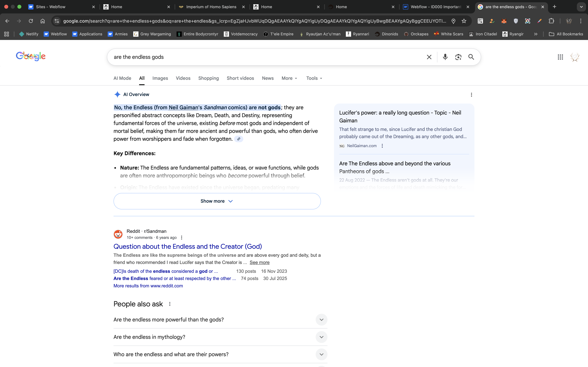Bookmark this page with star icon
Viewport: 588px width, 367px height.
tap(464, 21)
